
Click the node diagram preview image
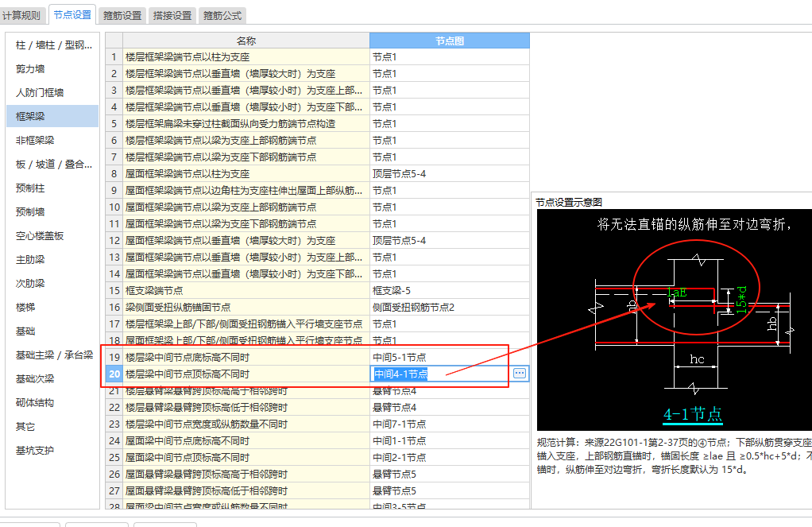pos(675,320)
